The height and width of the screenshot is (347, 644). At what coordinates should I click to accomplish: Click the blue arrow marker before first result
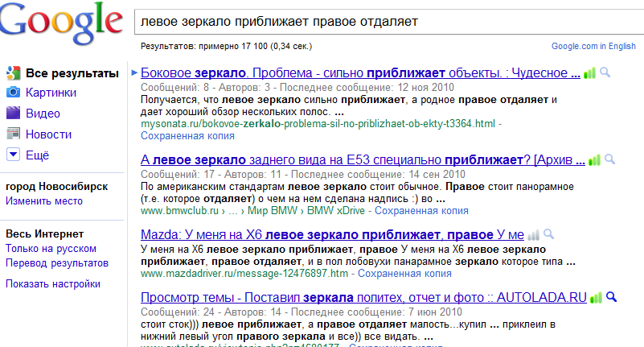pos(134,72)
